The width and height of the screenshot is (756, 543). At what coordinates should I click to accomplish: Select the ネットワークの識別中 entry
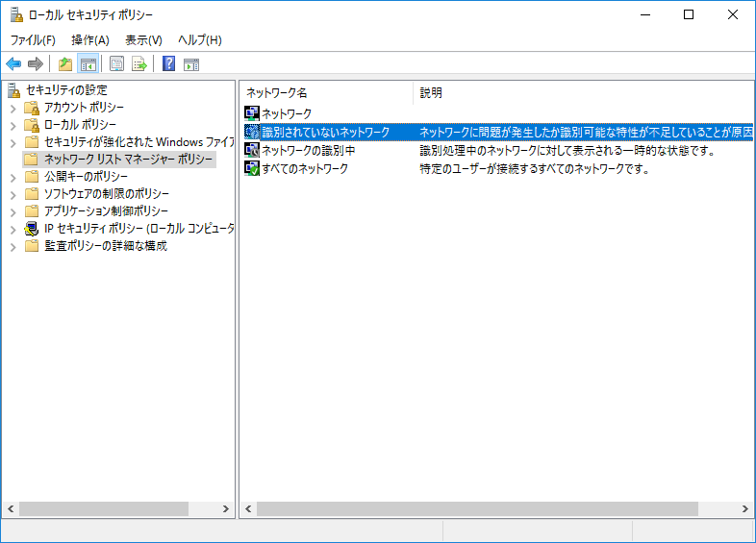point(308,150)
